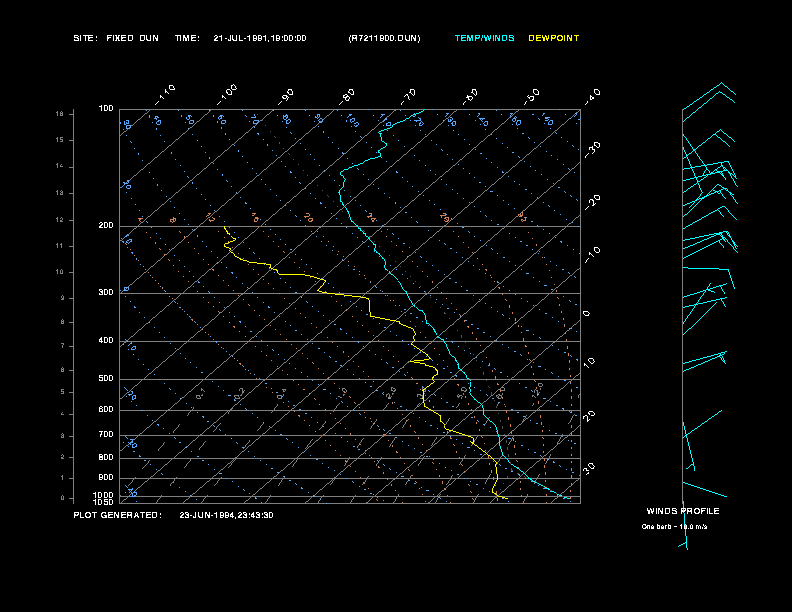Click the 13 km height axis tick label
Screen dimensions: 792x612
point(60,193)
